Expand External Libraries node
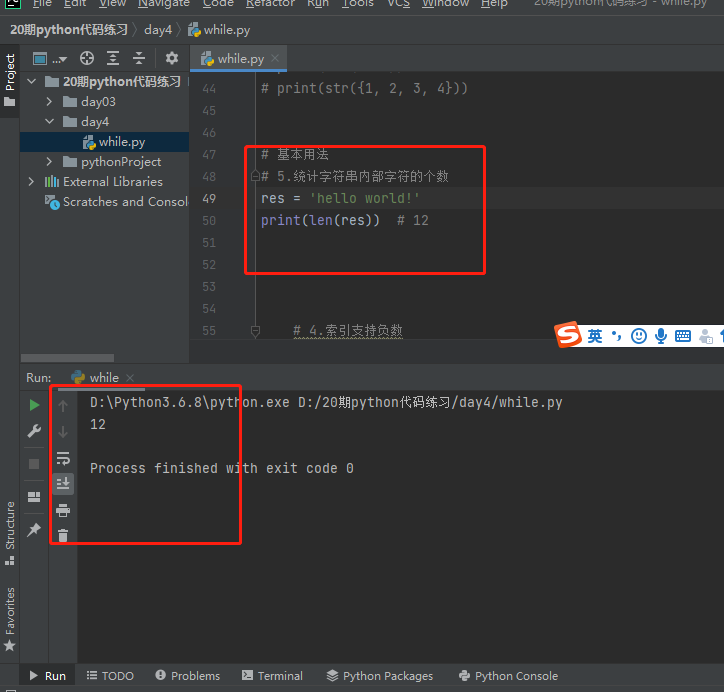 (x=31, y=181)
